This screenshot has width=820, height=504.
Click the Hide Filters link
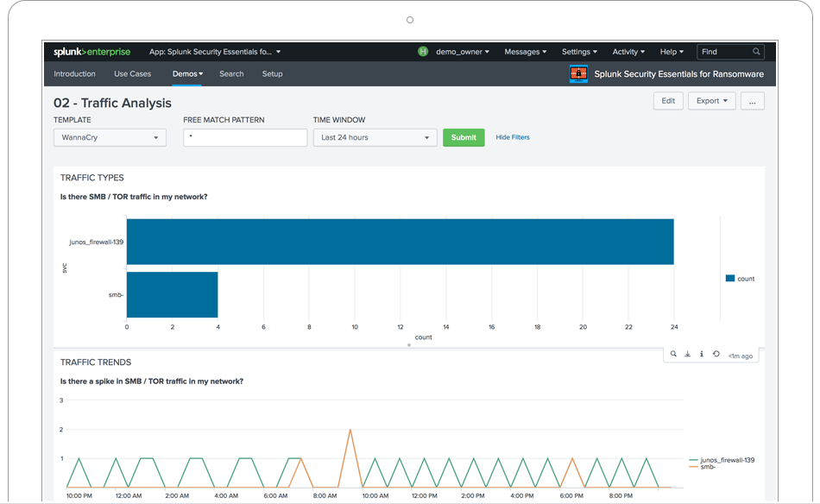tap(513, 137)
